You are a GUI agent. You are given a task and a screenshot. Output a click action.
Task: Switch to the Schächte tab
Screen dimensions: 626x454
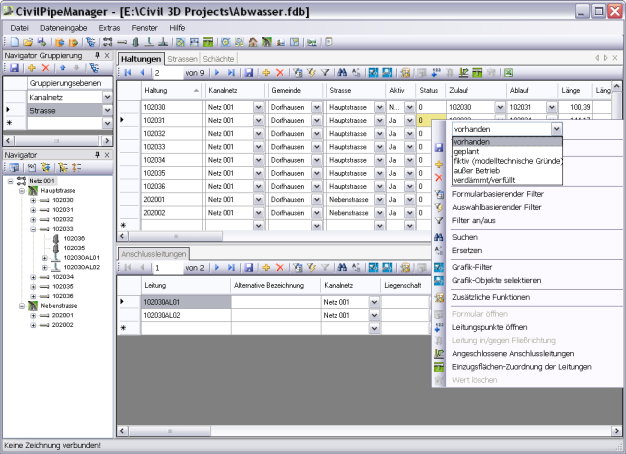218,59
